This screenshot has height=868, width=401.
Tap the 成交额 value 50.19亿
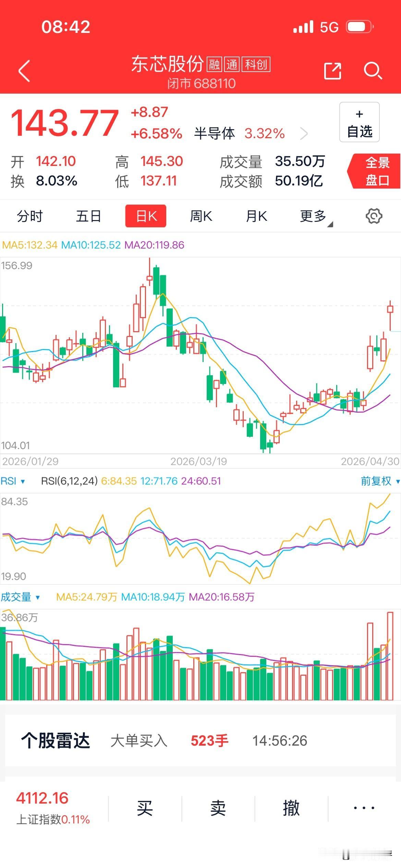[x=299, y=181]
